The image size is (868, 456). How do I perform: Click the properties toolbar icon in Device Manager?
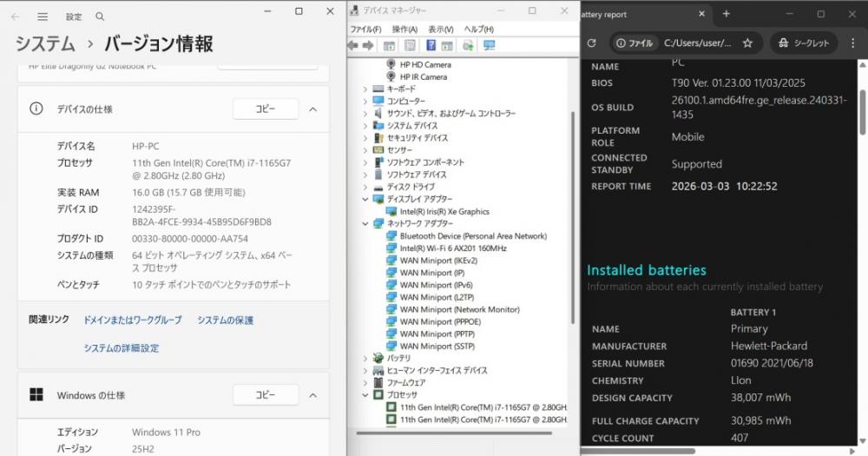(x=410, y=45)
